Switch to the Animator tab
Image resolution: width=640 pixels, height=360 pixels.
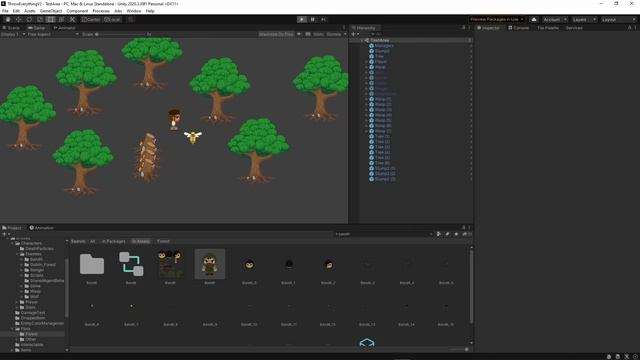(64, 28)
